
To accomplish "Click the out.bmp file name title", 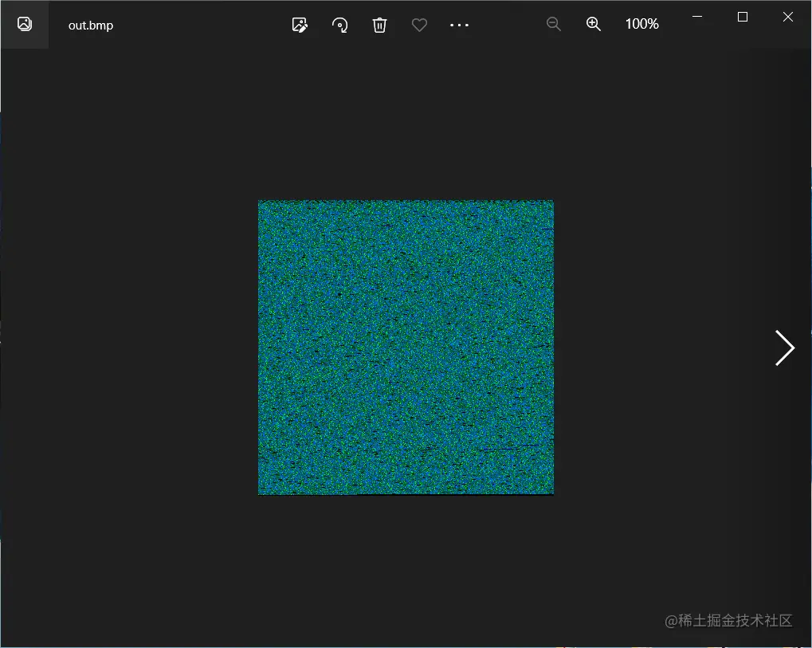I will (x=91, y=26).
